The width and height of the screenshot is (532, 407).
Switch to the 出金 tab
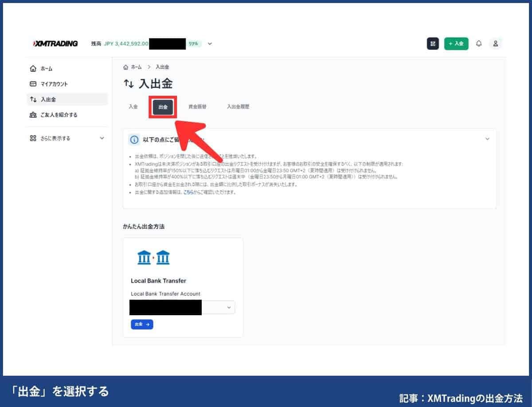click(x=163, y=107)
